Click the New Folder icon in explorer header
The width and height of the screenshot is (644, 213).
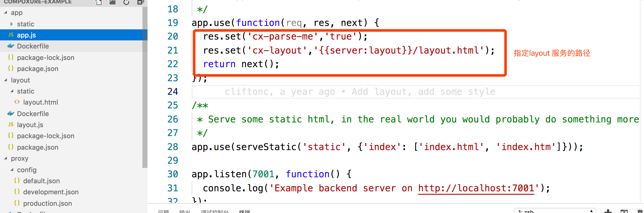click(112, 2)
